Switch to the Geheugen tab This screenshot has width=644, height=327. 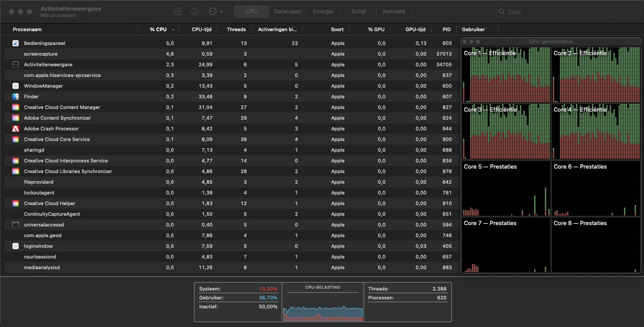click(x=287, y=12)
